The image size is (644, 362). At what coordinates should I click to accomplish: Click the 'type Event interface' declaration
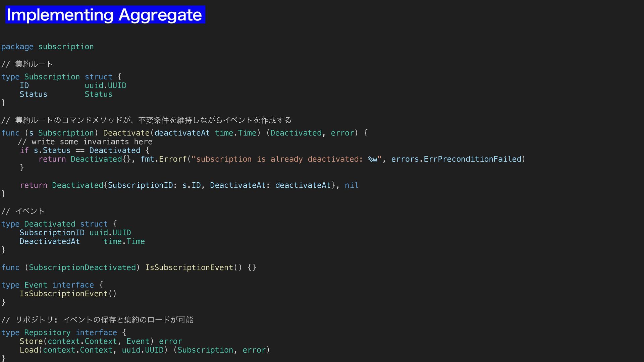click(x=48, y=285)
